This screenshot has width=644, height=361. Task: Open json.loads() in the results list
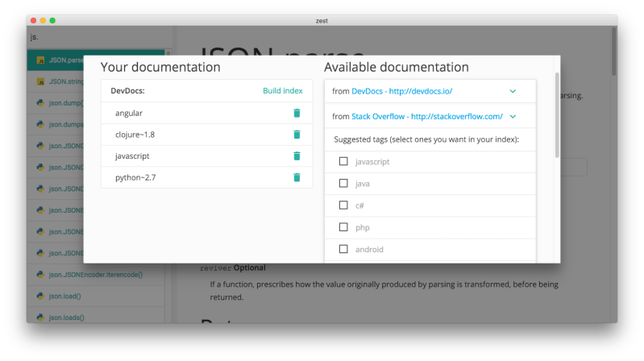[x=96, y=317]
